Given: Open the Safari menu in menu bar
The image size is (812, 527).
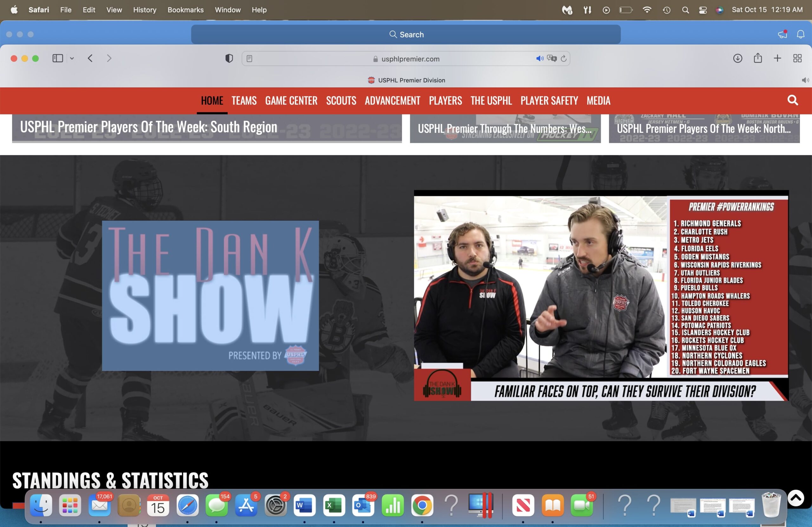Looking at the screenshot, I should (39, 10).
